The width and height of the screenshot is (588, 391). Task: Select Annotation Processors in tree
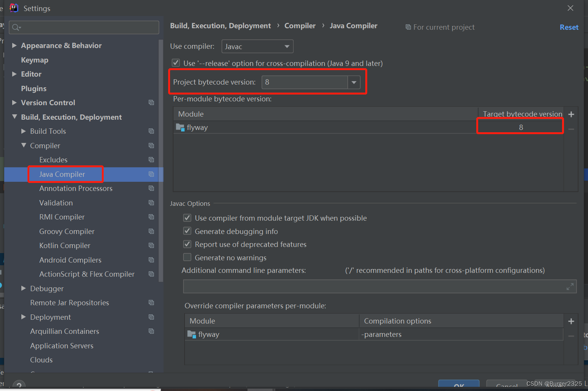point(76,188)
